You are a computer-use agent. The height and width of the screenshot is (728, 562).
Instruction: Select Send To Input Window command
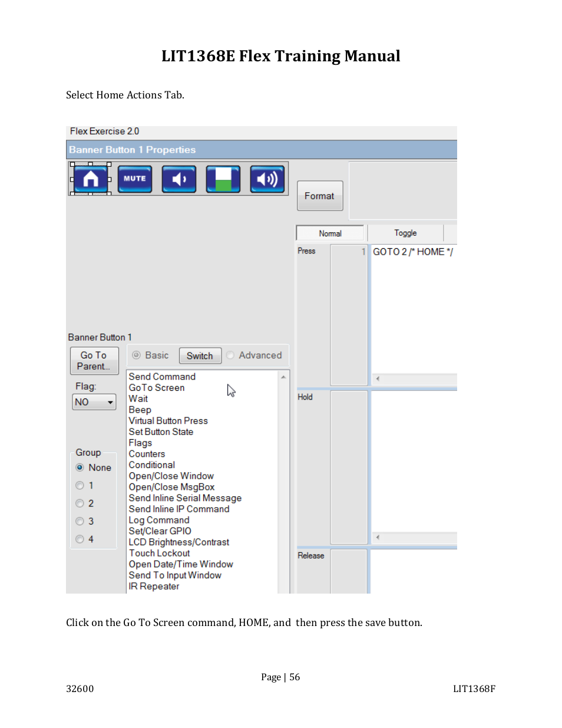[x=175, y=575]
